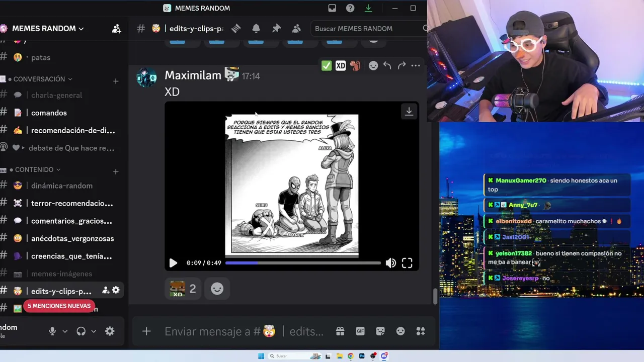Open threads for the edits-y-clips channel
The width and height of the screenshot is (644, 362).
click(236, 29)
